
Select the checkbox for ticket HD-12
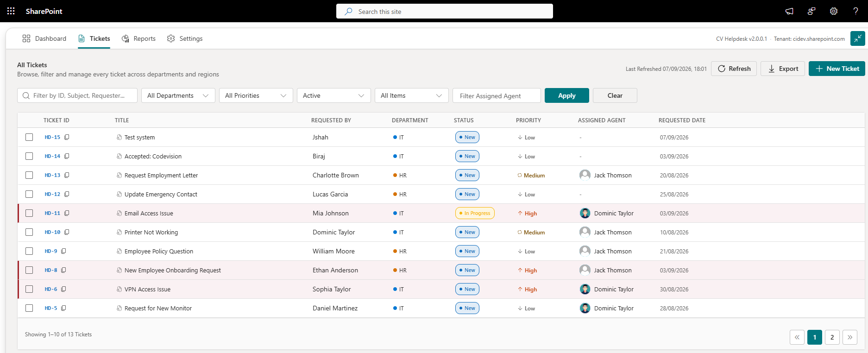[29, 194]
